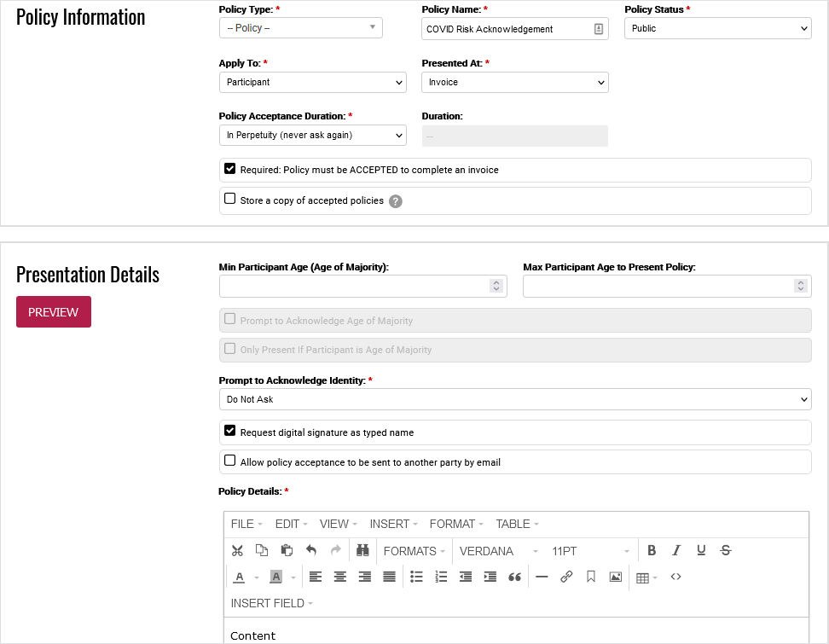Enable Store a copy of accepted policies

(230, 200)
